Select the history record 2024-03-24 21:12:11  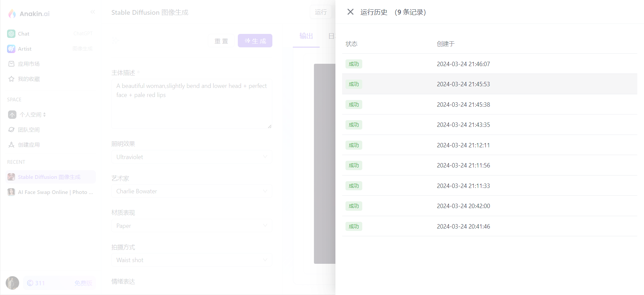tap(489, 145)
